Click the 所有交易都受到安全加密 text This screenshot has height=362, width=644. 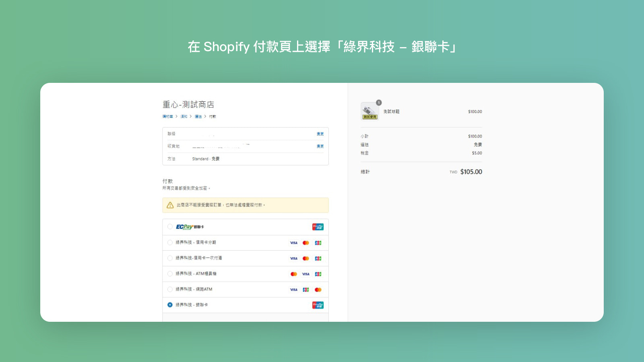point(186,188)
